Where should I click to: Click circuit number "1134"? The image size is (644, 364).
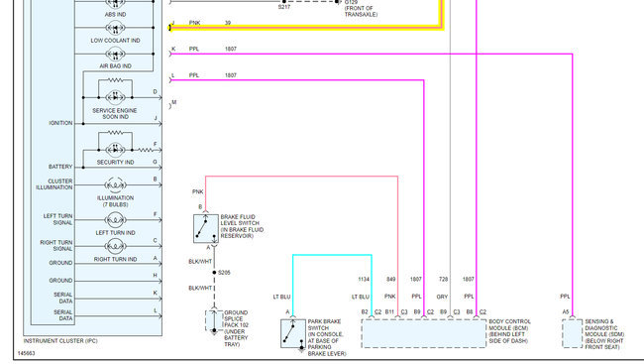coord(364,280)
